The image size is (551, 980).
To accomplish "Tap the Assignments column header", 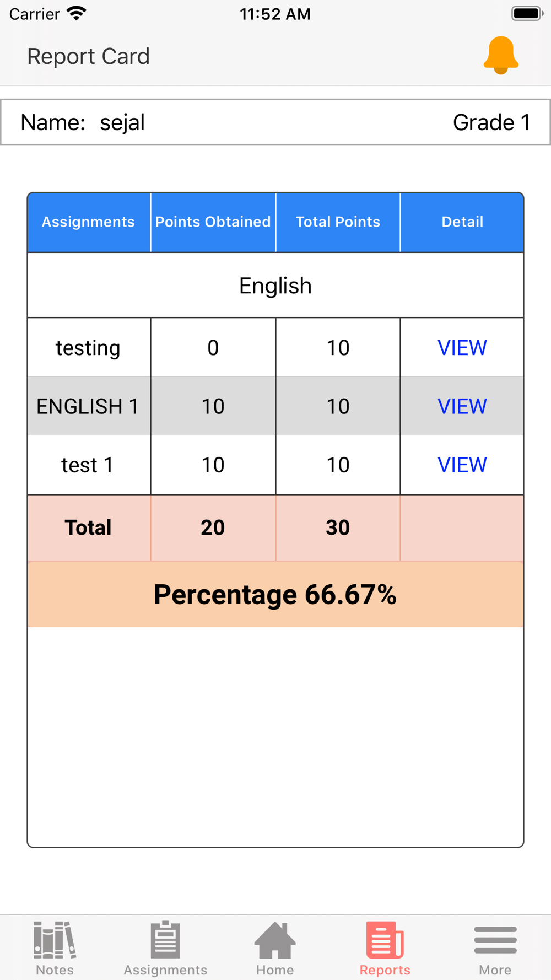I will pyautogui.click(x=89, y=222).
